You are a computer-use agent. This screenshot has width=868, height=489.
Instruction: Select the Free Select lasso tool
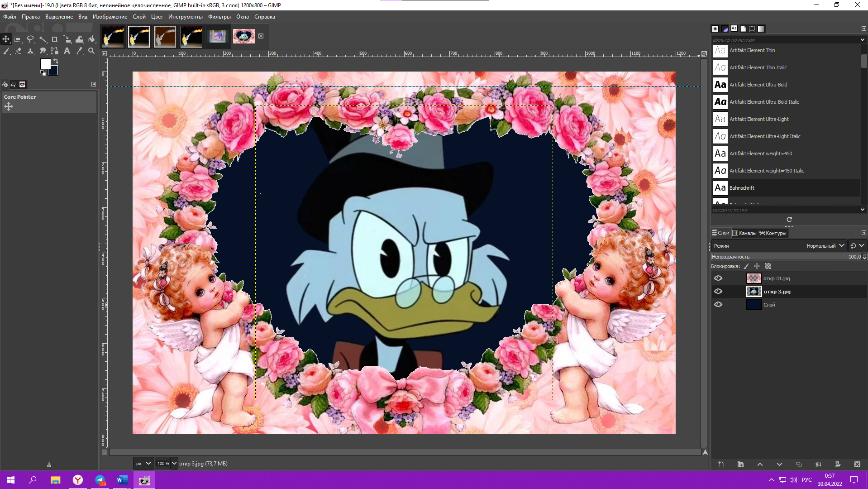30,39
